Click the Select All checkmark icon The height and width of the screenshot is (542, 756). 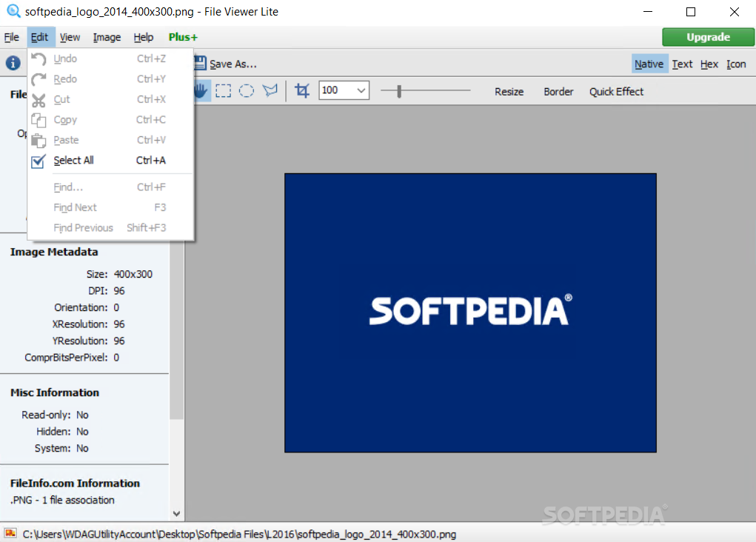[39, 161]
